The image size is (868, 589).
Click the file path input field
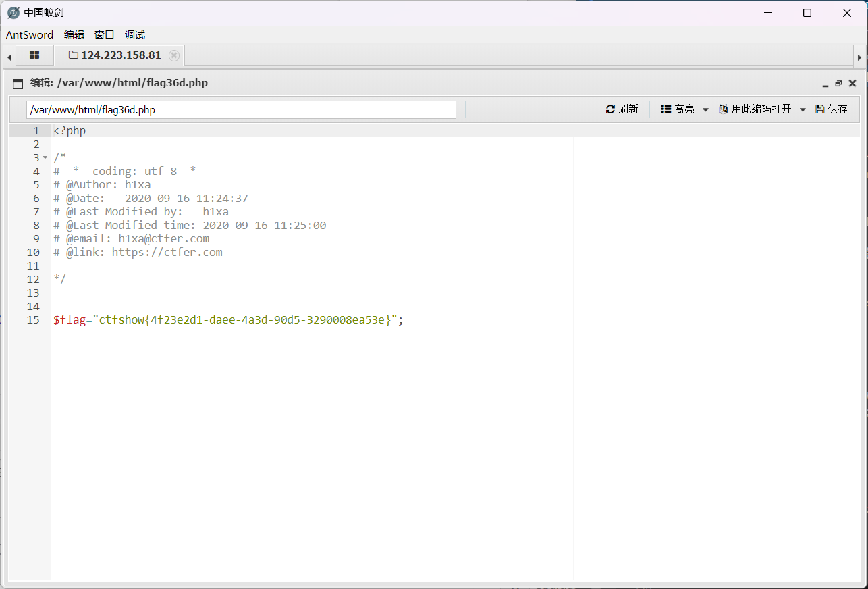241,109
